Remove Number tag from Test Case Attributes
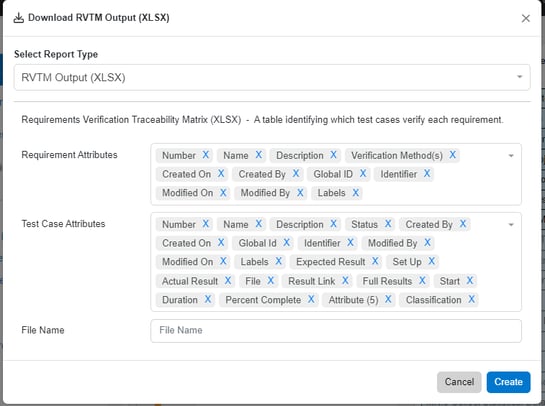545x406 pixels. 206,224
